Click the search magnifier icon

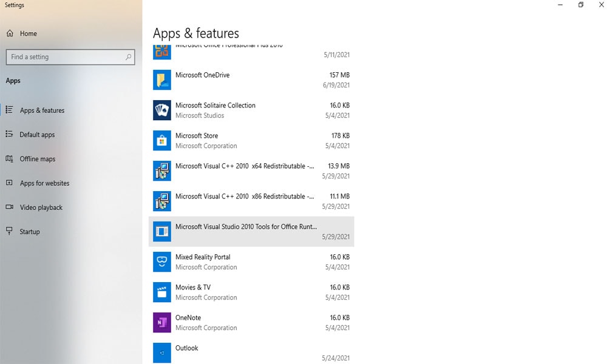coord(128,57)
